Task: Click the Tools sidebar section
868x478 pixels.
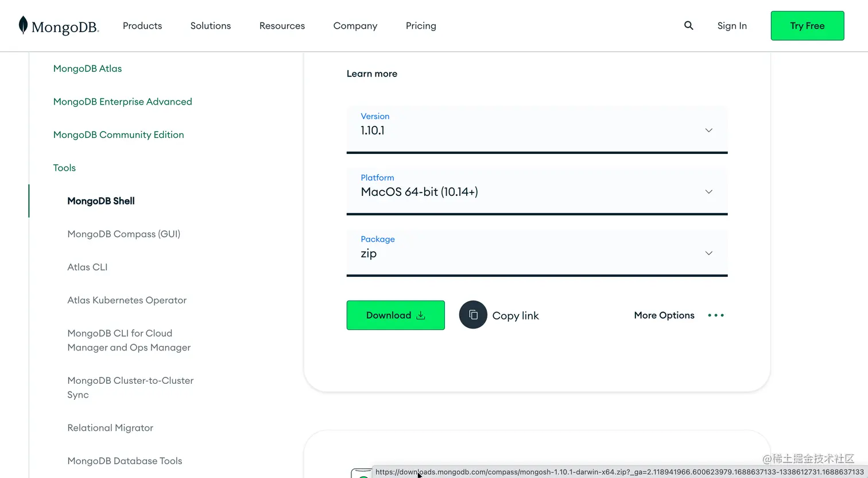Action: point(64,168)
